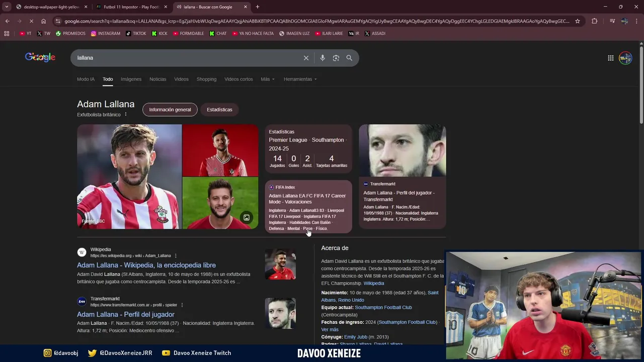
Task: Open the TW bookmark
Action: tap(44, 34)
